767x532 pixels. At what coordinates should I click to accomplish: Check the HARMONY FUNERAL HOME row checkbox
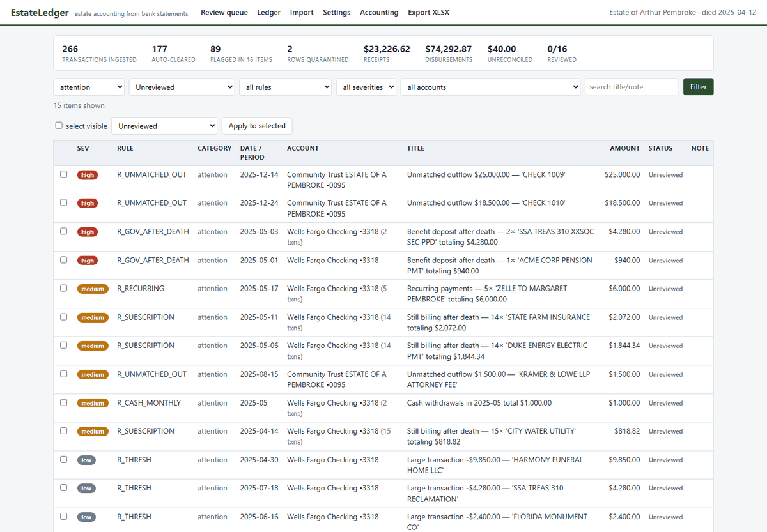point(63,459)
